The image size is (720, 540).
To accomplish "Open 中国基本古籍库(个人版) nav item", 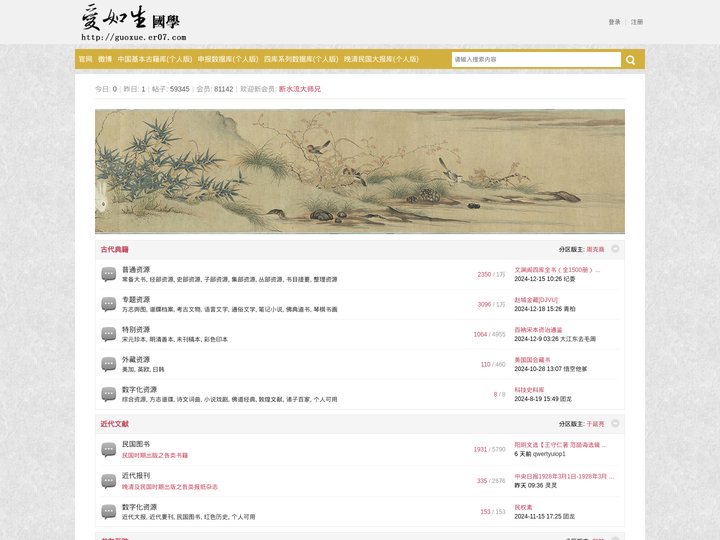I will [x=155, y=59].
